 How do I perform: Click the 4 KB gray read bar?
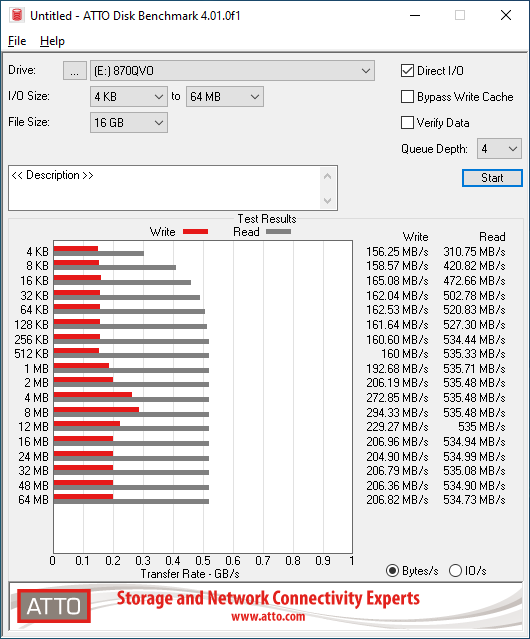click(x=99, y=253)
